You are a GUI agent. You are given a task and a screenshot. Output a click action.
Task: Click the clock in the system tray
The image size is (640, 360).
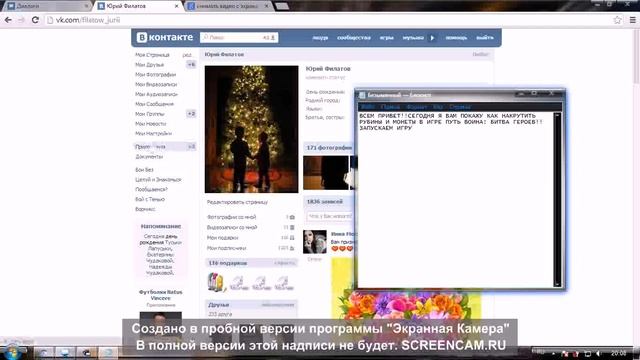(x=618, y=353)
